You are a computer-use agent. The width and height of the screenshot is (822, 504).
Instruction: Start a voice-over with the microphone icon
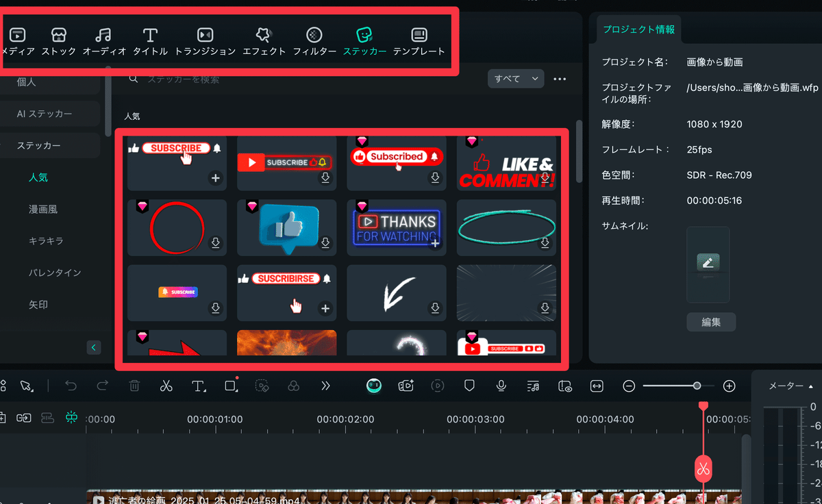tap(501, 386)
